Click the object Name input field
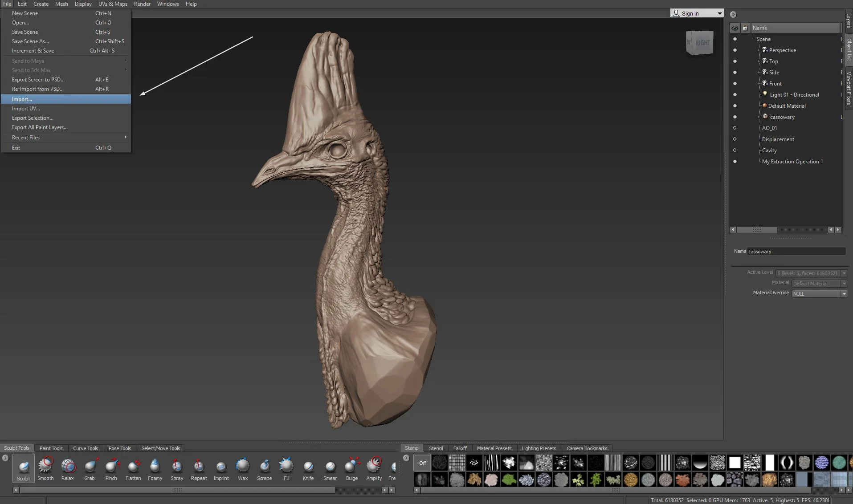Image resolution: width=853 pixels, height=504 pixels. (796, 252)
